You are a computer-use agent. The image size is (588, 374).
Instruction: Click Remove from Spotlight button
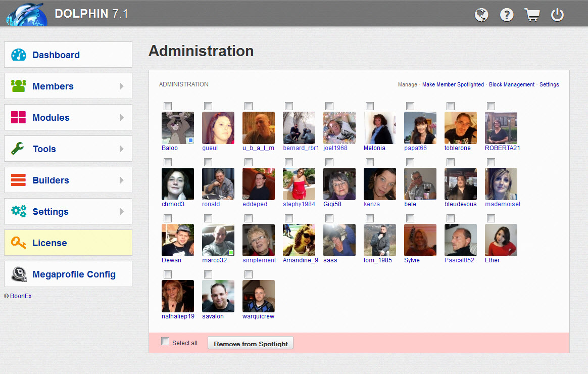point(251,344)
